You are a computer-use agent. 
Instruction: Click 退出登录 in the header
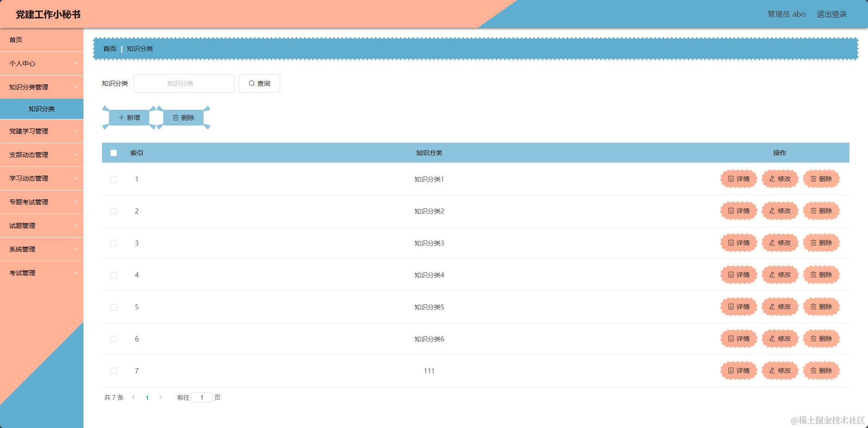[x=832, y=14]
